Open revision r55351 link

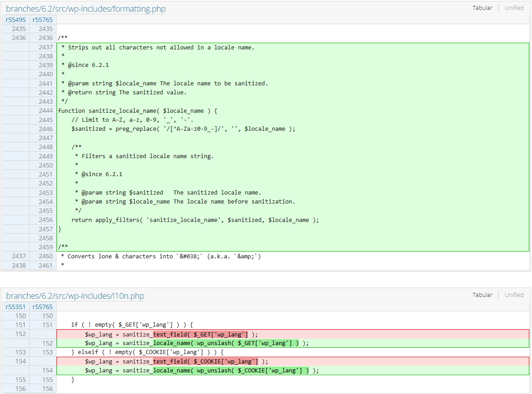[16, 307]
